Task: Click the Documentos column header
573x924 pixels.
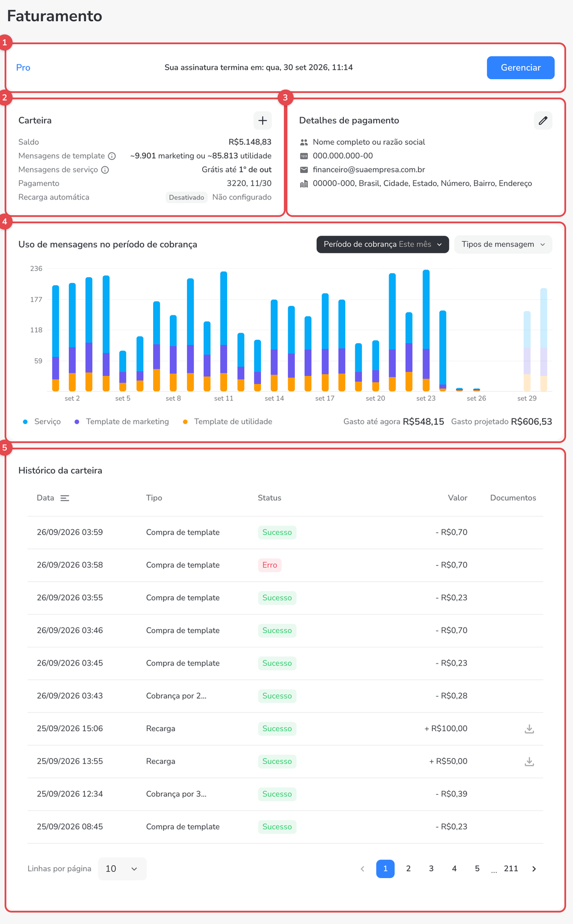Action: [513, 498]
